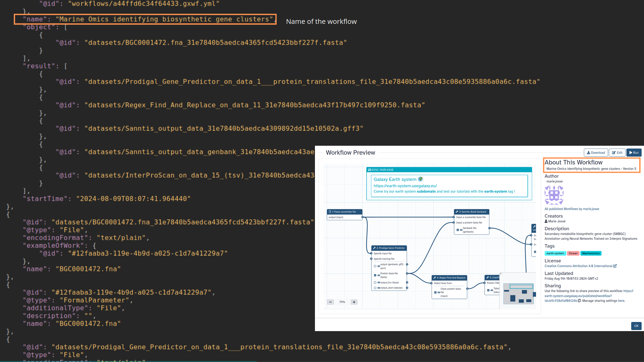
Task: Click the '4: Regex Find And Replace' node title
Action: tap(451, 278)
